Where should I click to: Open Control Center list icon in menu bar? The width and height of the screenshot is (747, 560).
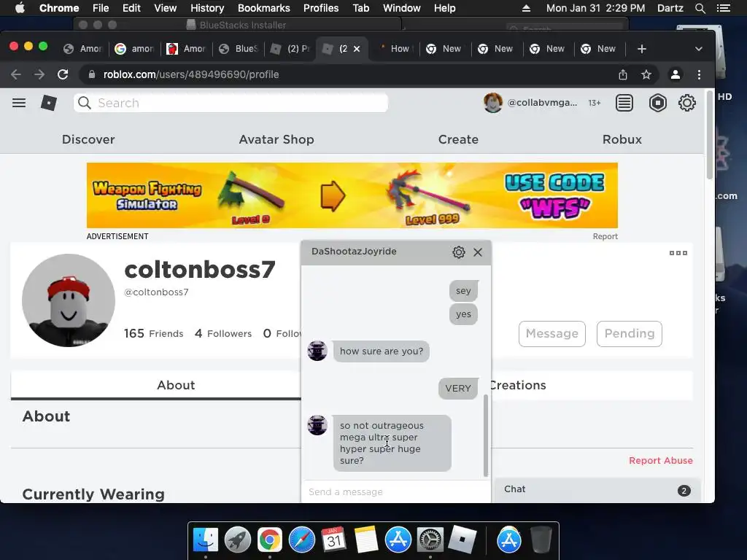click(x=723, y=8)
